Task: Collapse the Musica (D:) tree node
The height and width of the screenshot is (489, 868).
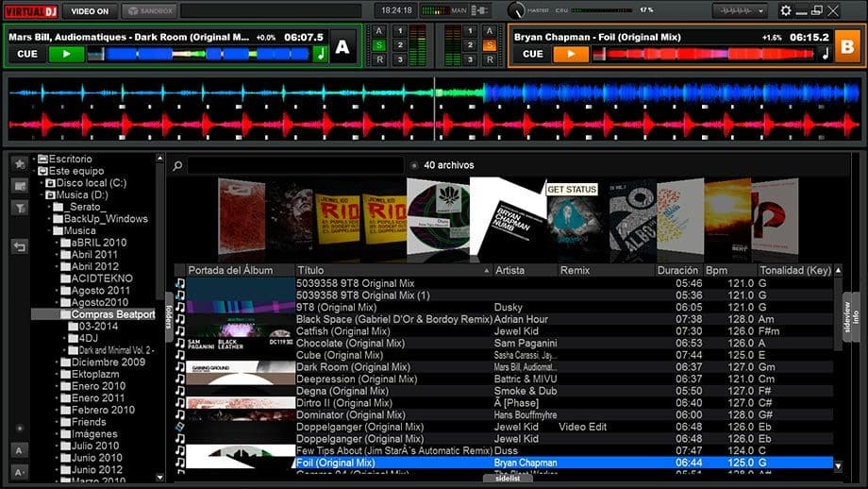Action: [42, 194]
